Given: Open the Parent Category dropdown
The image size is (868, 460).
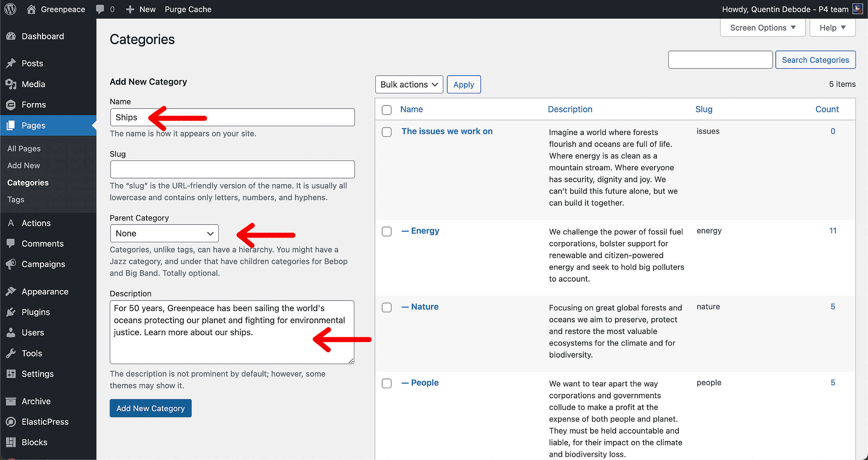Looking at the screenshot, I should pos(164,233).
